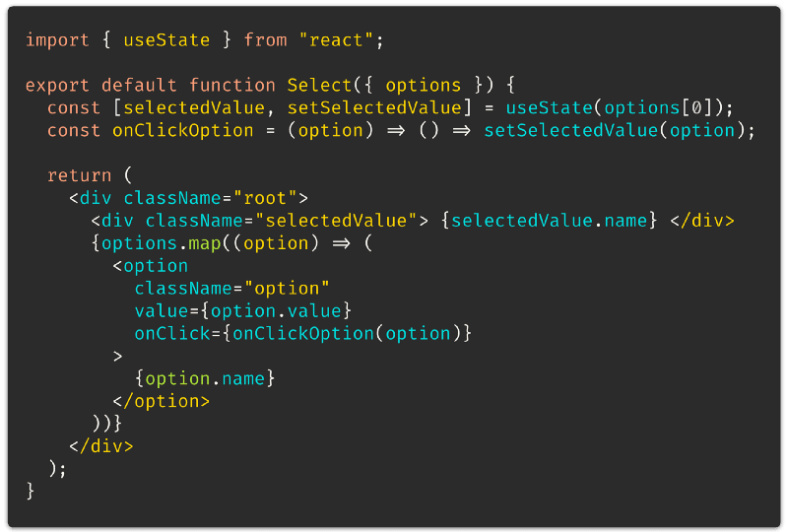
Task: Click the "root" className string
Action: coord(265,198)
